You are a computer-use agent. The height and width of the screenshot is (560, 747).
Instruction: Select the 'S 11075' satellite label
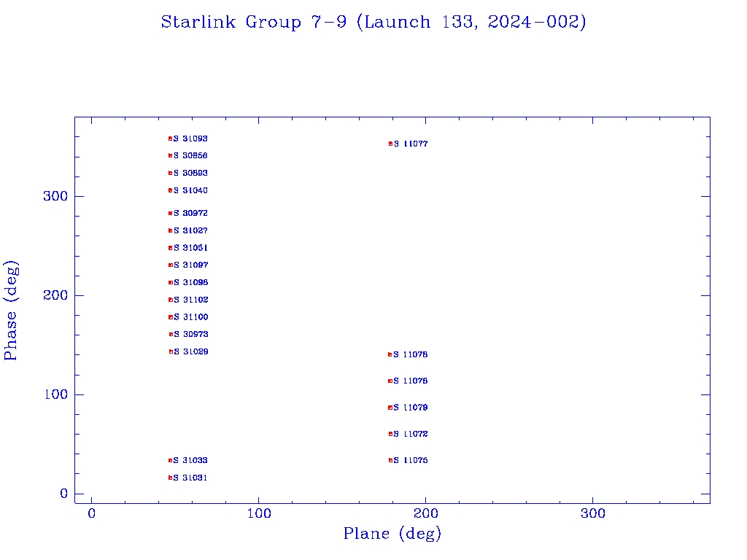tap(411, 461)
